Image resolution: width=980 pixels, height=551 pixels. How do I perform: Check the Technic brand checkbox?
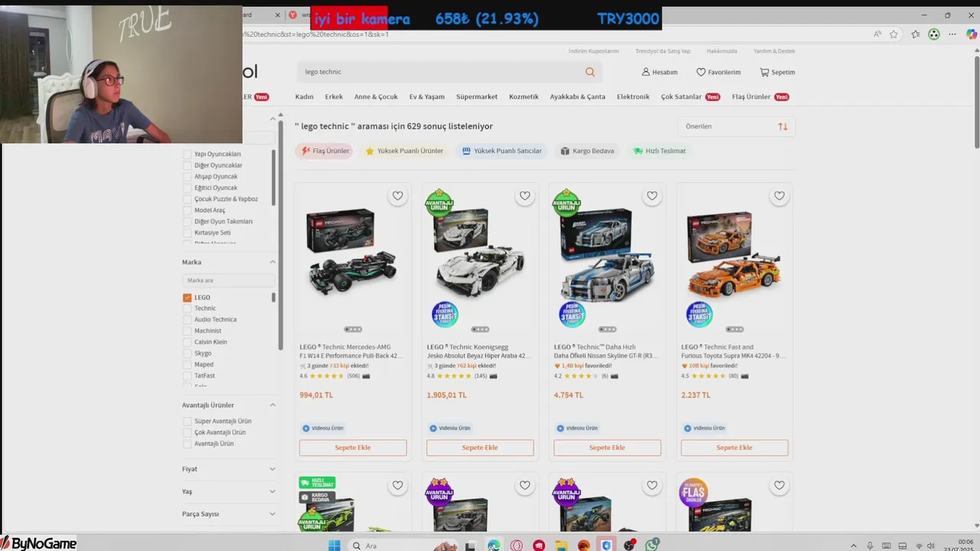[x=187, y=308]
